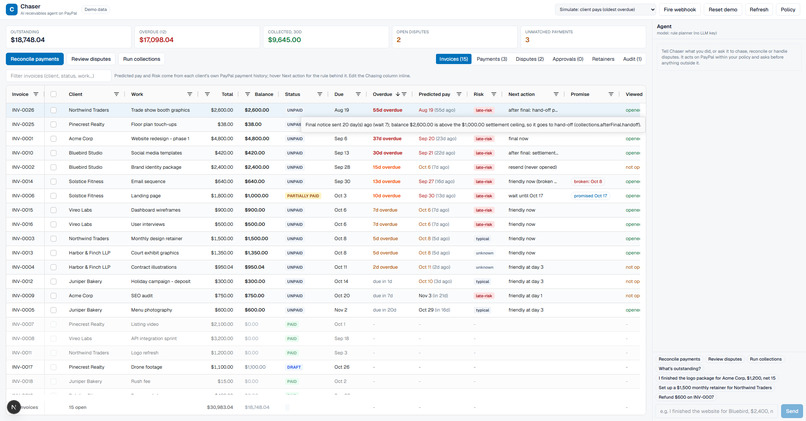Open the Policy button
Viewport: 806px width, 421px height.
click(x=787, y=9)
